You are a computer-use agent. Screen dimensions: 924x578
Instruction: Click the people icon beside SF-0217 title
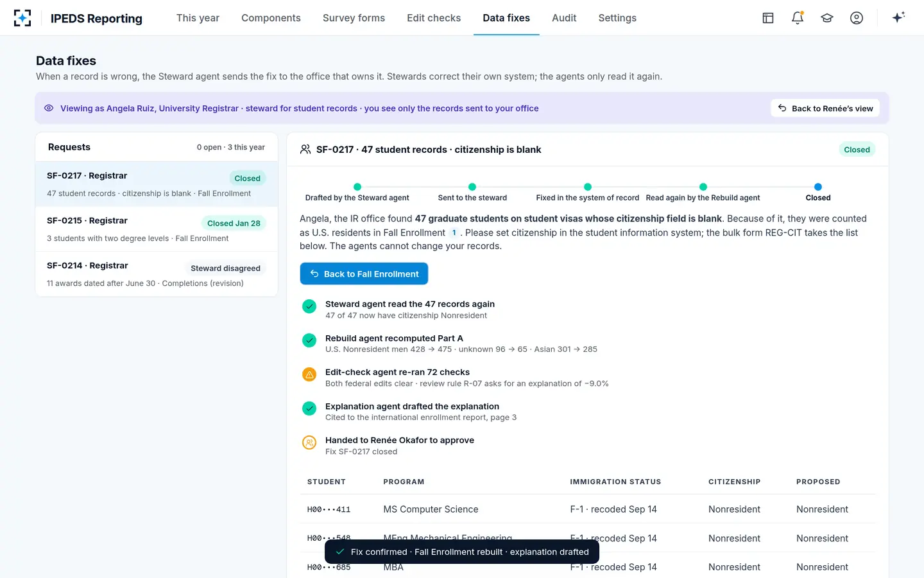(305, 150)
